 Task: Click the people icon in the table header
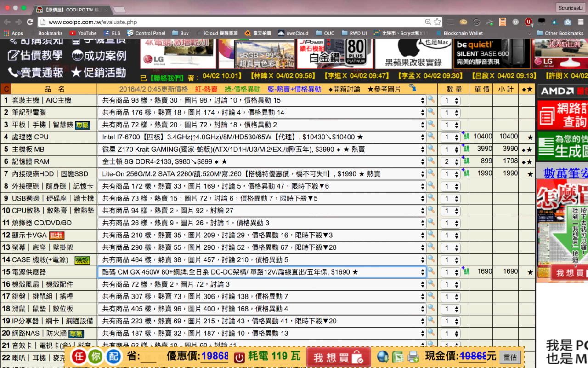(413, 88)
